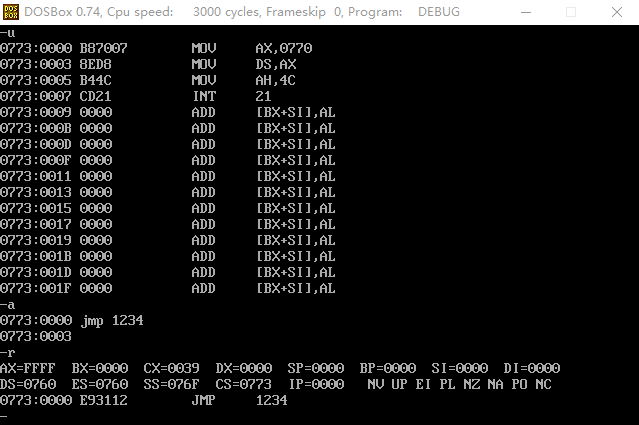Click the AX=FFFF register value
The width and height of the screenshot is (639, 425).
pos(28,368)
